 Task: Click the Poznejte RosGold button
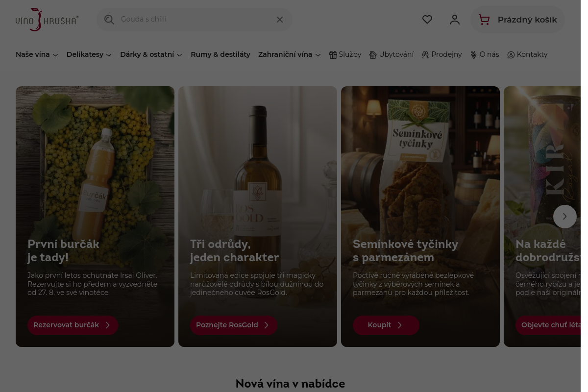point(234,325)
